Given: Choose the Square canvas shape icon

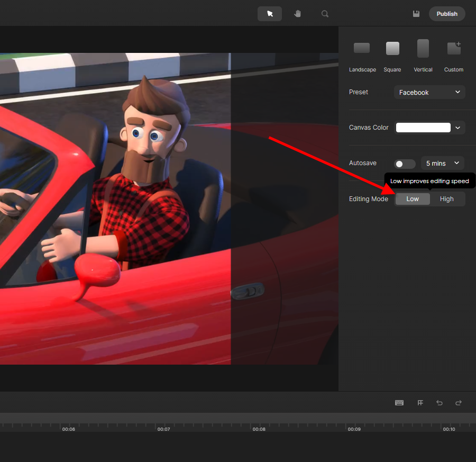Looking at the screenshot, I should pos(392,48).
